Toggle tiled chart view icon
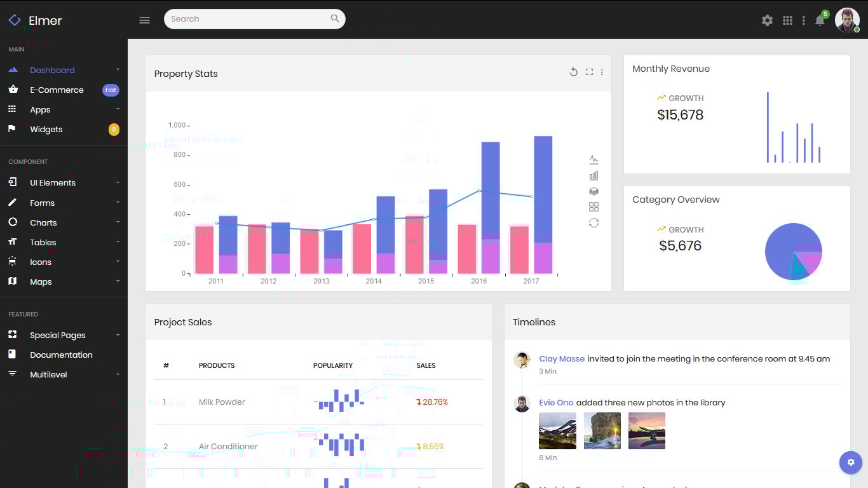 [x=593, y=207]
